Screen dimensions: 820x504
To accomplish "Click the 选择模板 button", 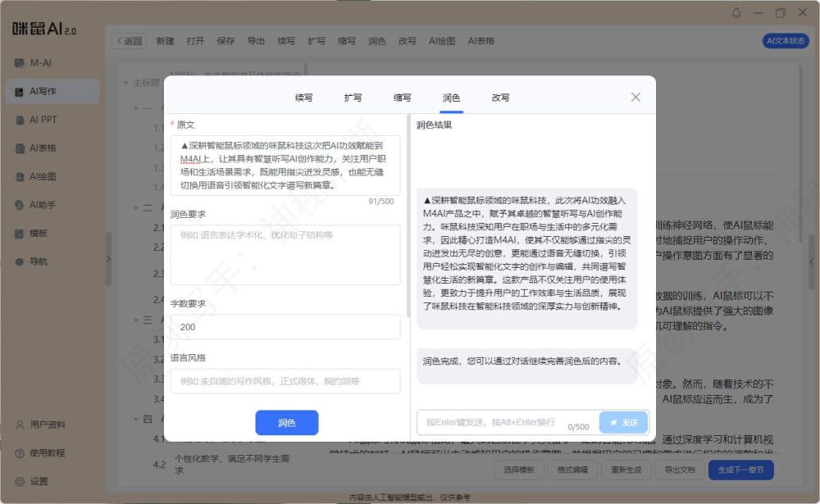I will 519,470.
